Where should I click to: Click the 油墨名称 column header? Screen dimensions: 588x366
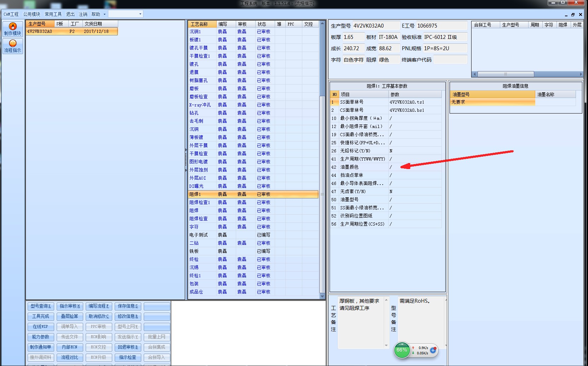(x=555, y=94)
